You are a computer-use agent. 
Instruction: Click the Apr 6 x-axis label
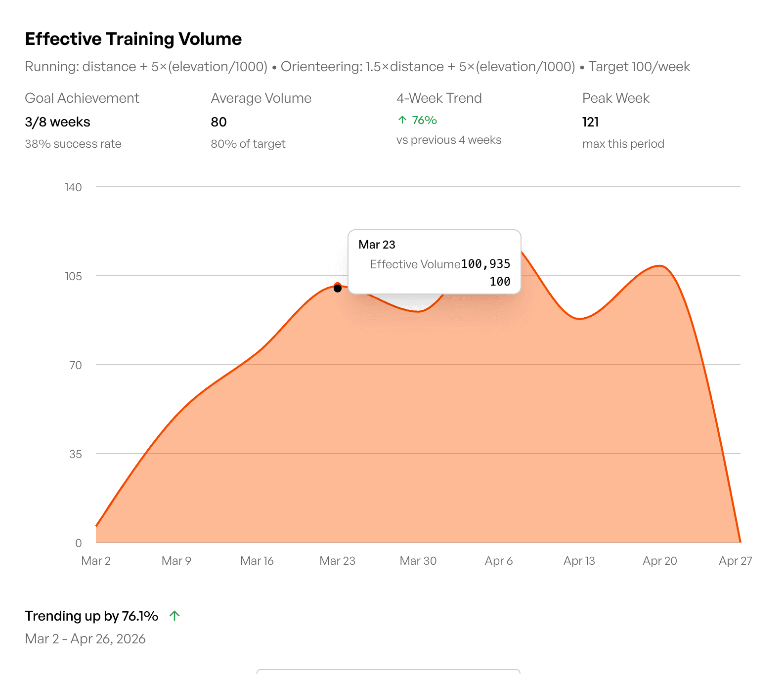(499, 561)
